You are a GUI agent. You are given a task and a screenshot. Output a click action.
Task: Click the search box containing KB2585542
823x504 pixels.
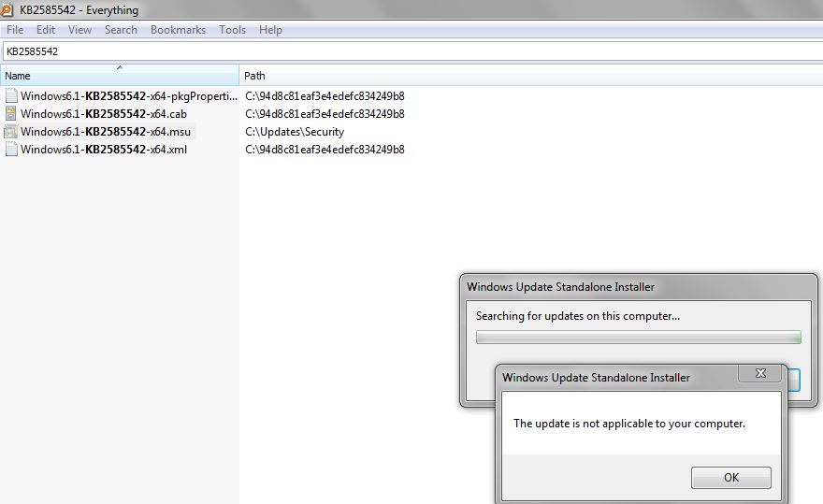[412, 51]
